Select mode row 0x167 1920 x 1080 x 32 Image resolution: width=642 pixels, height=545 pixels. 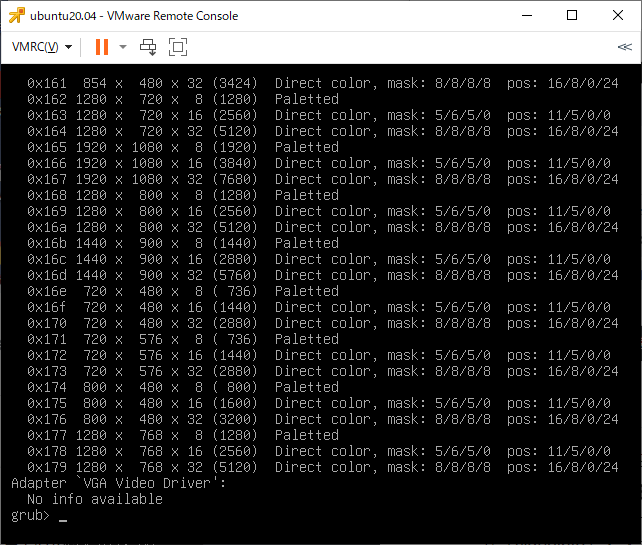click(323, 179)
